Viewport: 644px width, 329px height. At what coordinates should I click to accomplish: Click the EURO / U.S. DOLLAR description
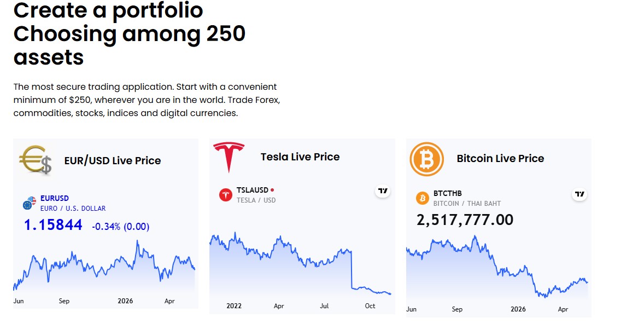coord(73,209)
